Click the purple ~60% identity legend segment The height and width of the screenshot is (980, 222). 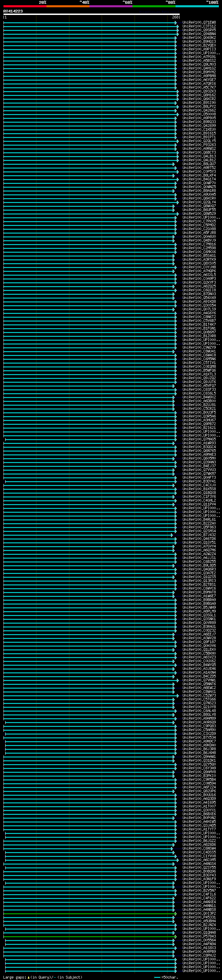pos(111,6)
